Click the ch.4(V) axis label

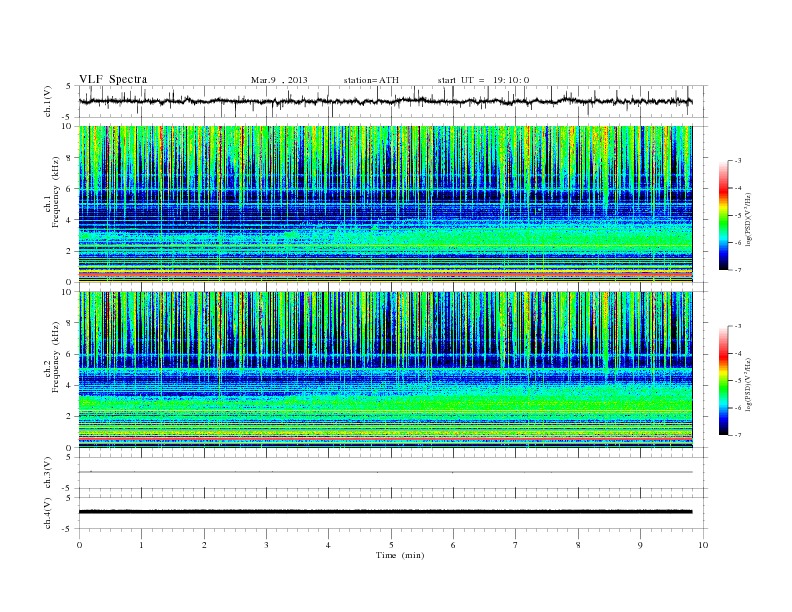pos(48,513)
